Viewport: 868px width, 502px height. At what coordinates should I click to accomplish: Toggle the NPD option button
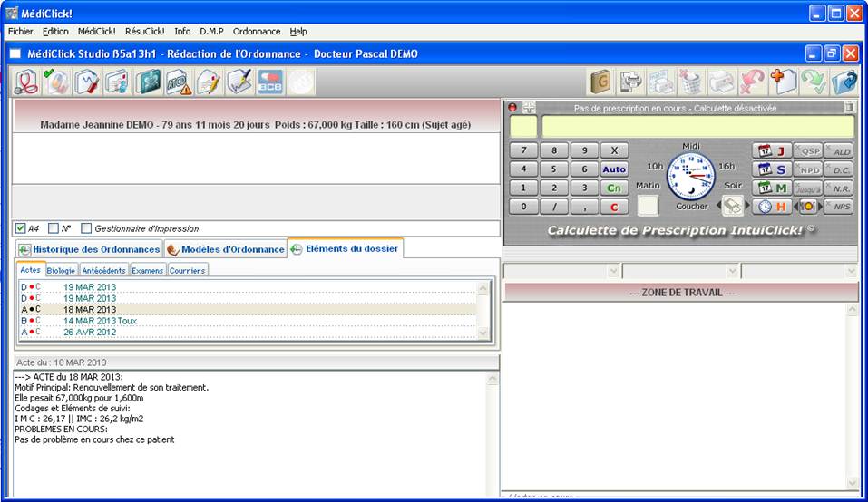pyautogui.click(x=809, y=169)
